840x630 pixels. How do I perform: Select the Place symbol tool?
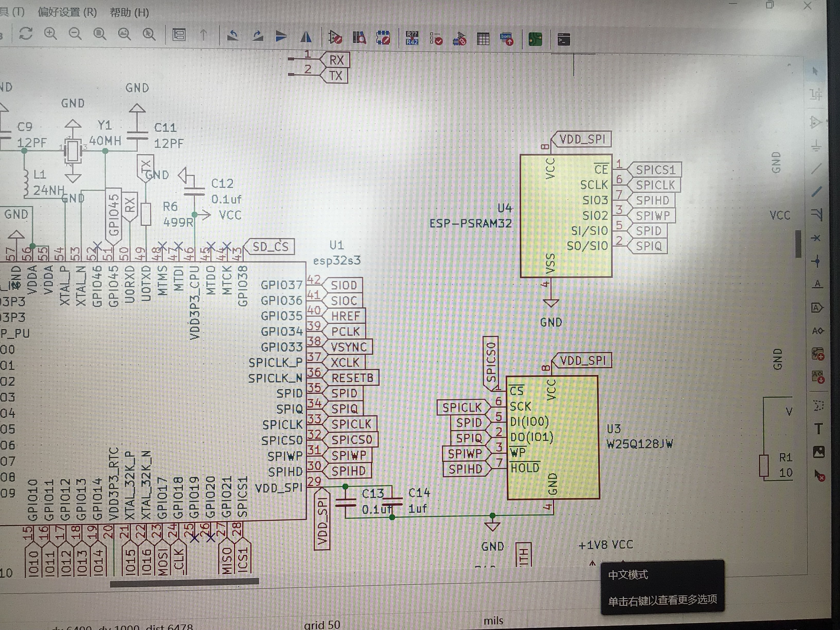(x=816, y=122)
